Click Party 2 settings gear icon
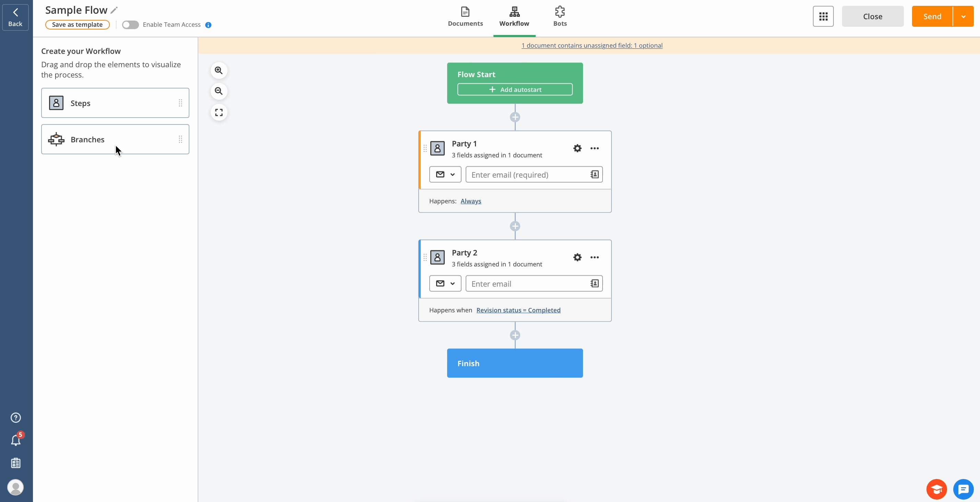The height and width of the screenshot is (502, 980). tap(577, 257)
